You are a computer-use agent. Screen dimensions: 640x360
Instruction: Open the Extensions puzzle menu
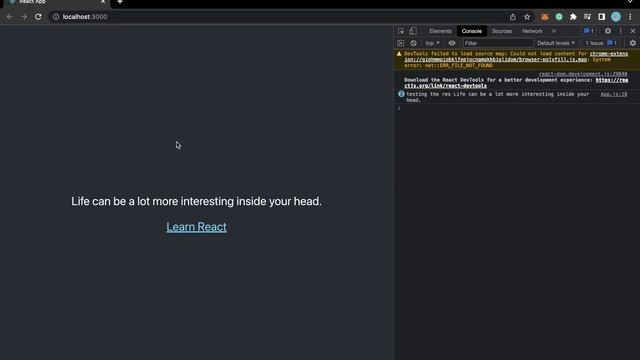coord(573,17)
